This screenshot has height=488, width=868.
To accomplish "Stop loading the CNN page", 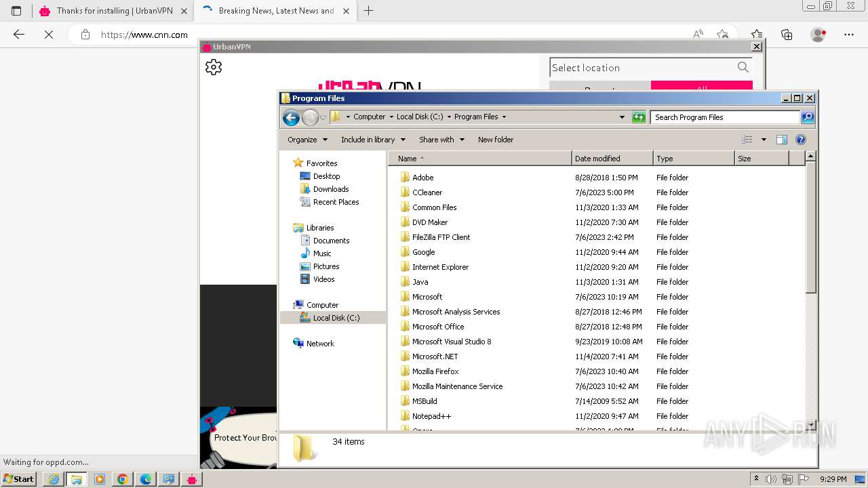I will tap(49, 35).
